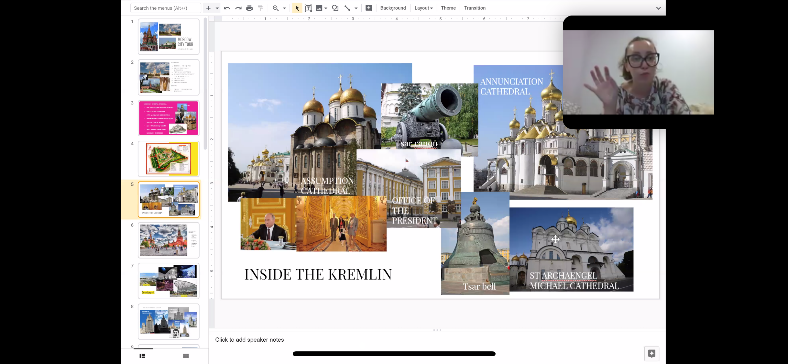Image resolution: width=788 pixels, height=364 pixels.
Task: Toggle the select cursor tool
Action: [x=297, y=8]
